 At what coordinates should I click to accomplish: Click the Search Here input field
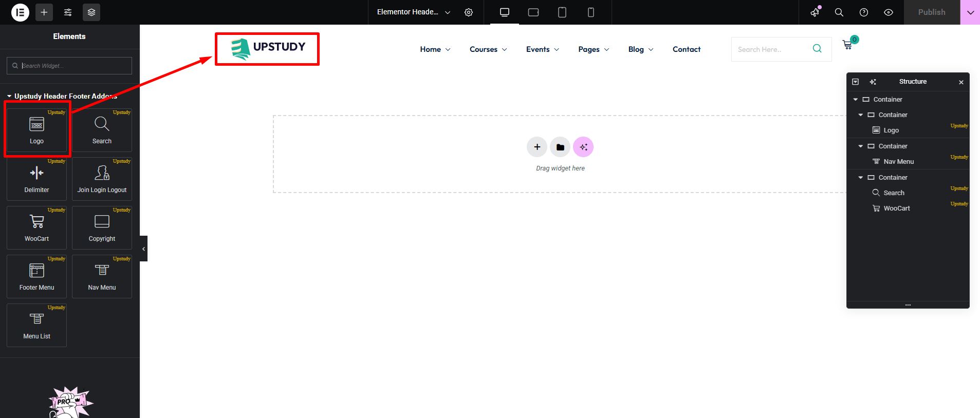pos(770,49)
